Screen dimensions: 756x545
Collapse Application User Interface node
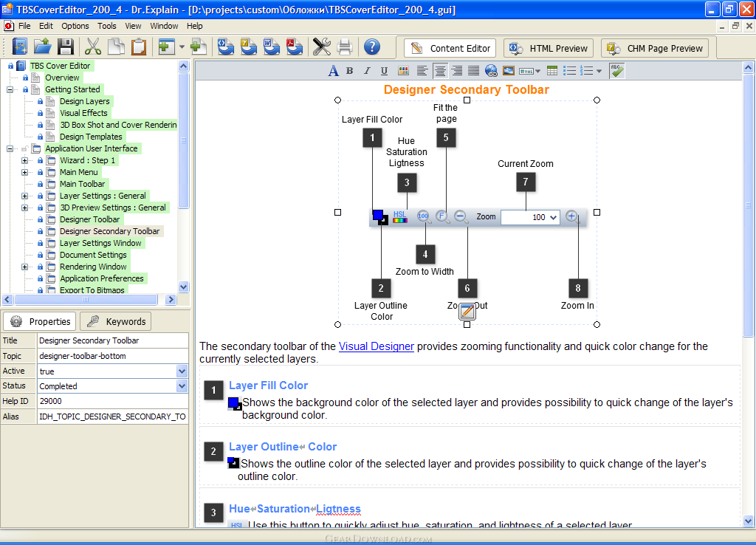click(x=10, y=149)
